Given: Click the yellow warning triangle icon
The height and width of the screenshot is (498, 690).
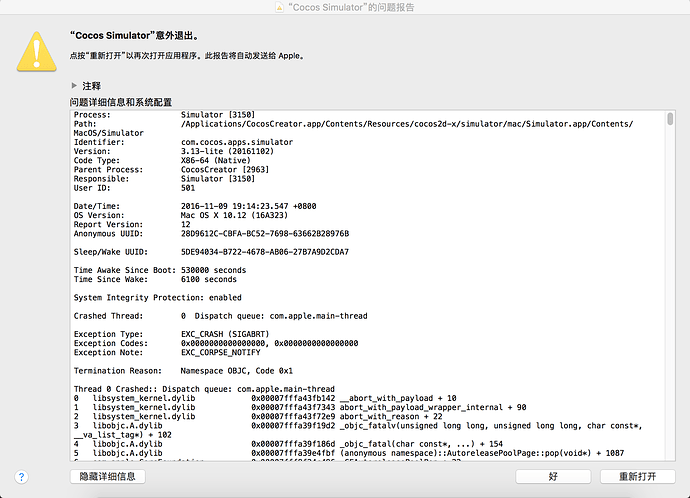Looking at the screenshot, I should [37, 51].
